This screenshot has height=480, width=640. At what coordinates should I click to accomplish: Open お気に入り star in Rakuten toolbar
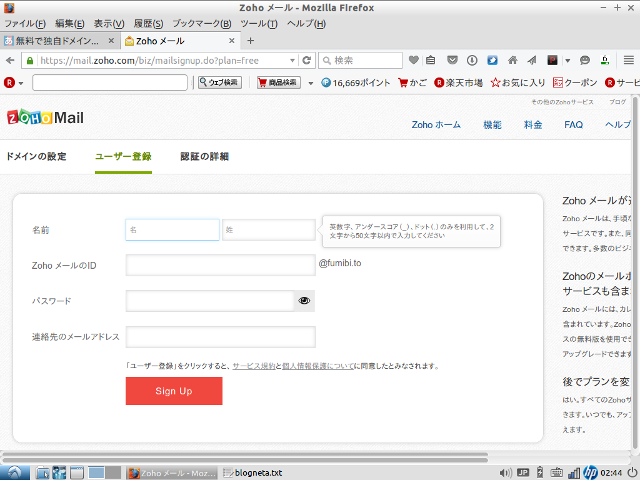click(x=518, y=83)
